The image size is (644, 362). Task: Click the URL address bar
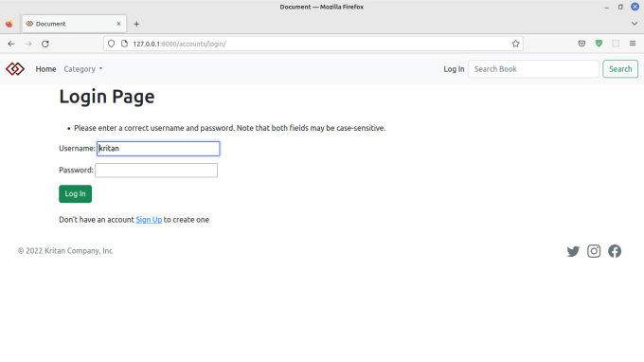tap(313, 44)
